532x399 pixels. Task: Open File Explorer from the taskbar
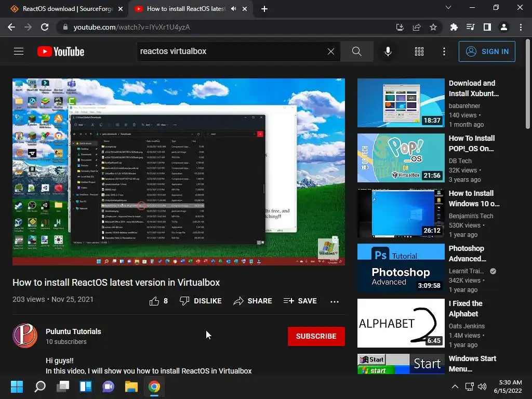pyautogui.click(x=131, y=387)
